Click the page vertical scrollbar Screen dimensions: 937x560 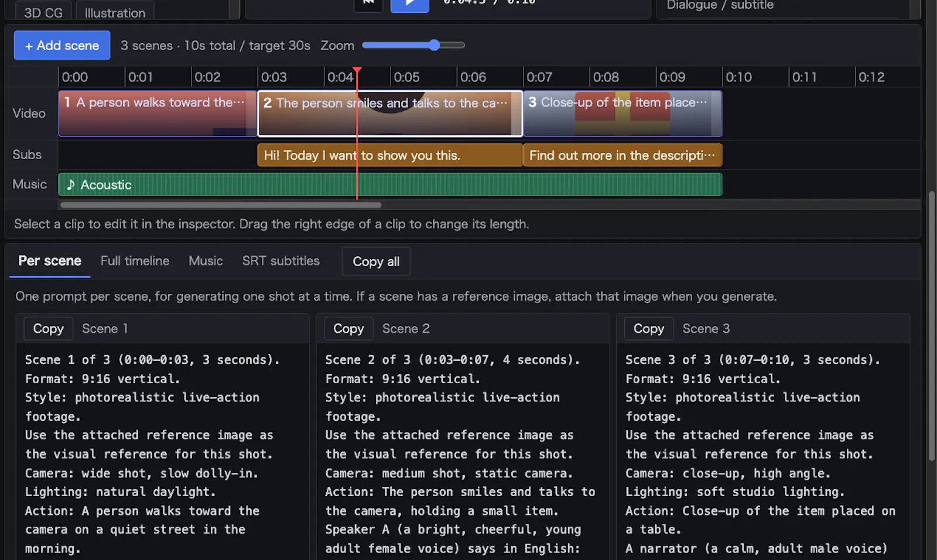(932, 326)
